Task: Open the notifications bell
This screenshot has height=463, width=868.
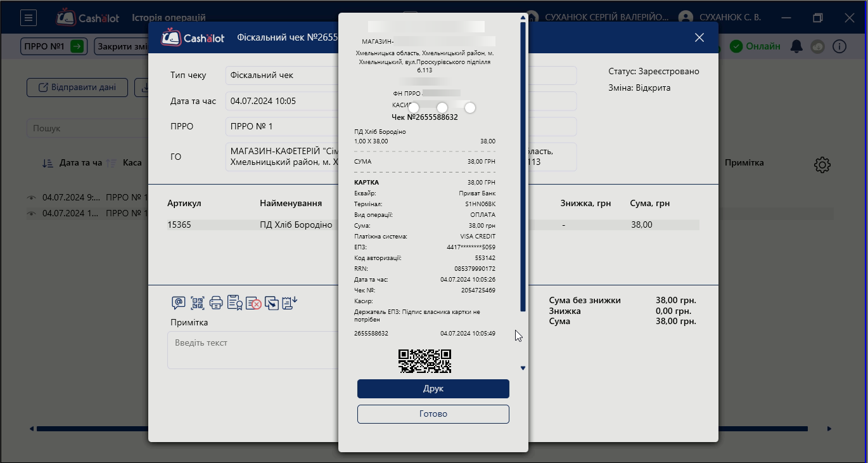Action: pos(796,46)
